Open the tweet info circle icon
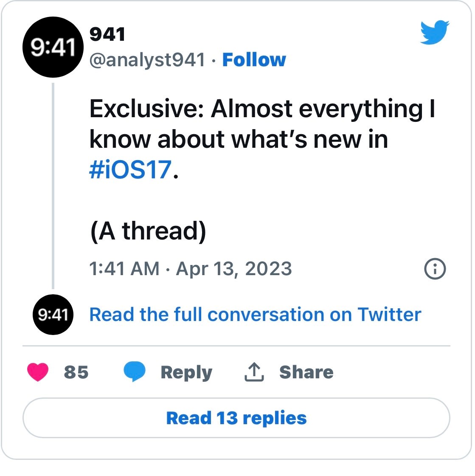The image size is (475, 476). pos(435,269)
